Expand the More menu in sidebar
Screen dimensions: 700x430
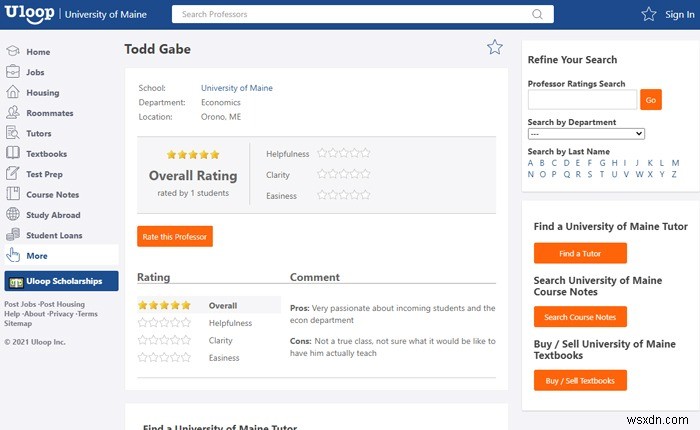(x=37, y=256)
